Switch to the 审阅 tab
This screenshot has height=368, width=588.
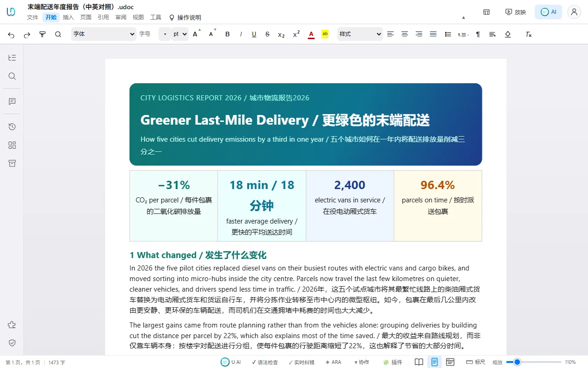point(121,17)
